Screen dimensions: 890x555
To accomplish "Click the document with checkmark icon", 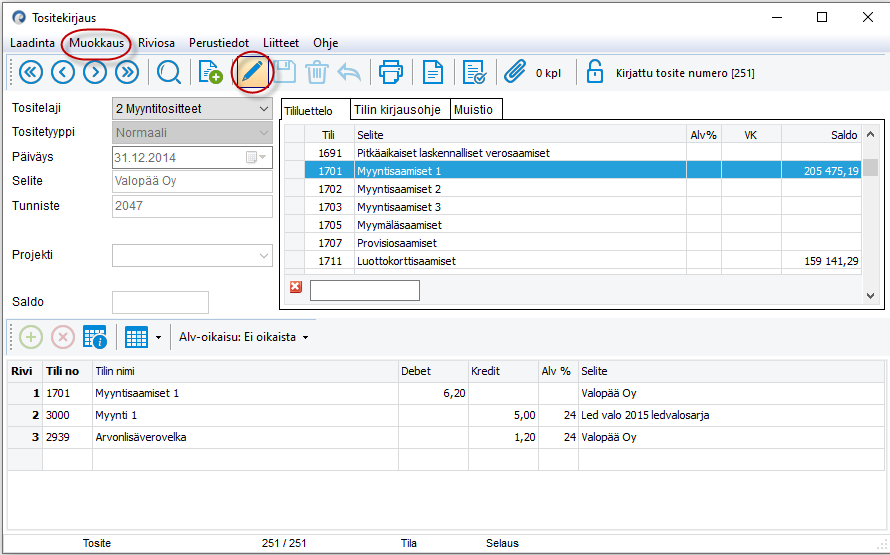I will click(x=474, y=73).
